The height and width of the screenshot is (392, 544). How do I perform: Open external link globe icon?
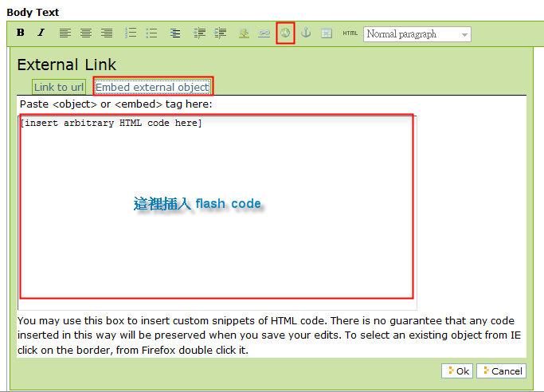(x=285, y=33)
